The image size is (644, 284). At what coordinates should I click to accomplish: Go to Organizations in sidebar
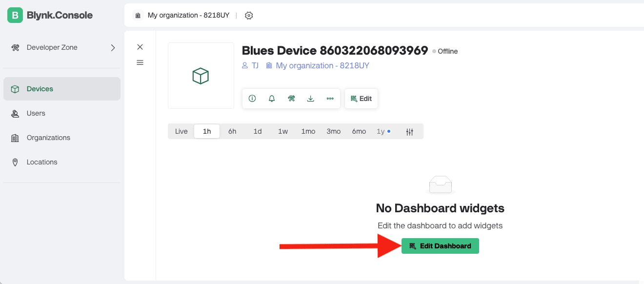click(62, 138)
